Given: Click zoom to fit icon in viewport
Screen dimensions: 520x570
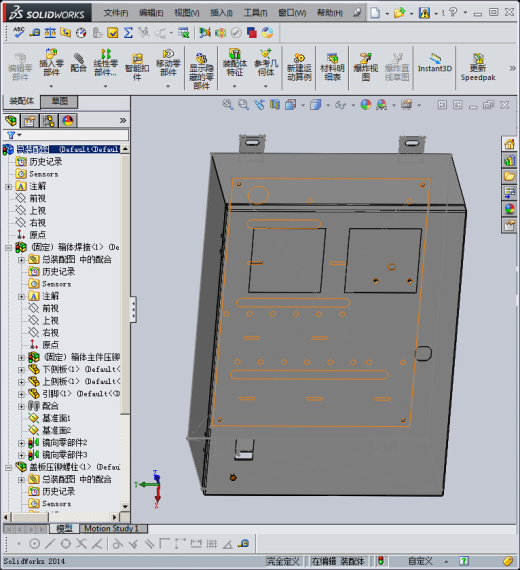Looking at the screenshot, I should click(x=228, y=105).
